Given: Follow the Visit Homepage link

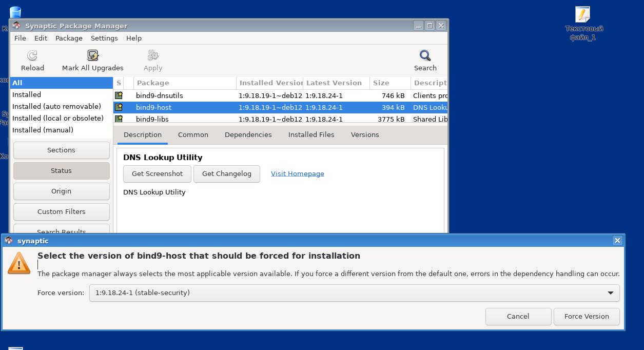Looking at the screenshot, I should 298,173.
